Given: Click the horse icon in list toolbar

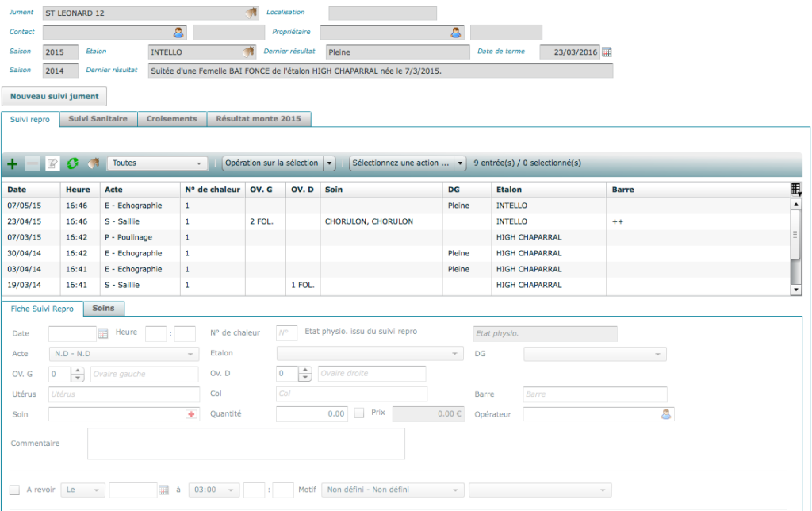Looking at the screenshot, I should (94, 163).
